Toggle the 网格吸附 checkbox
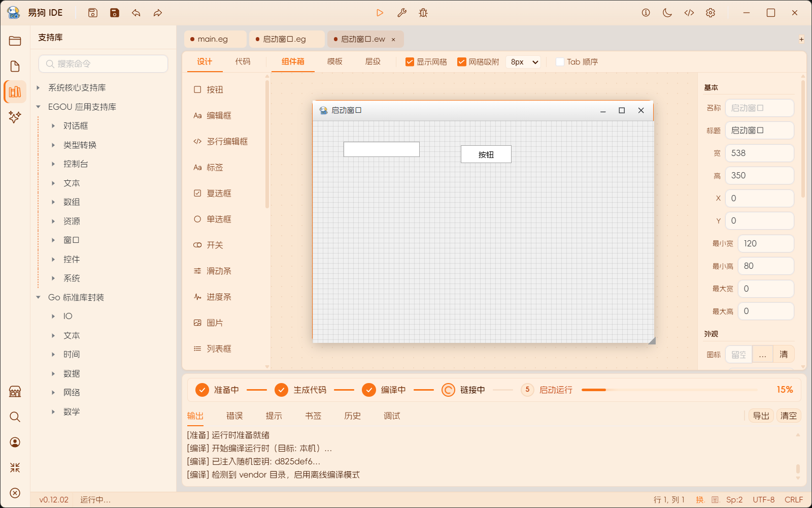 point(462,62)
